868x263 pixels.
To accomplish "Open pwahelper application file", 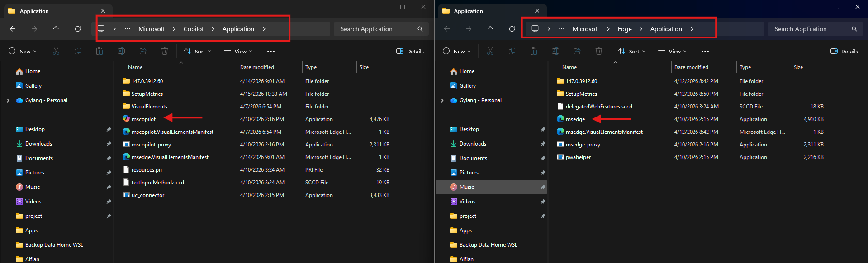I will [578, 157].
